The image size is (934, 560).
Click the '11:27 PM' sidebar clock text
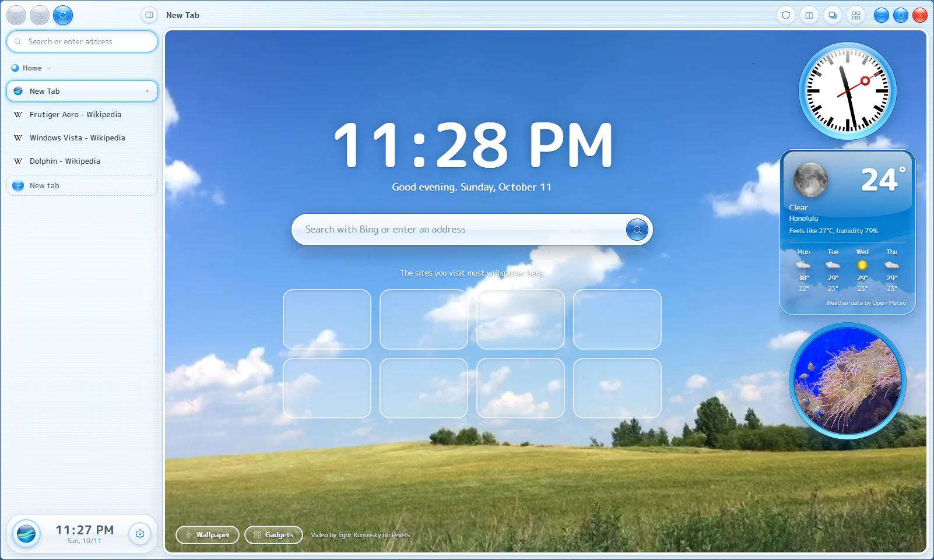[x=85, y=530]
